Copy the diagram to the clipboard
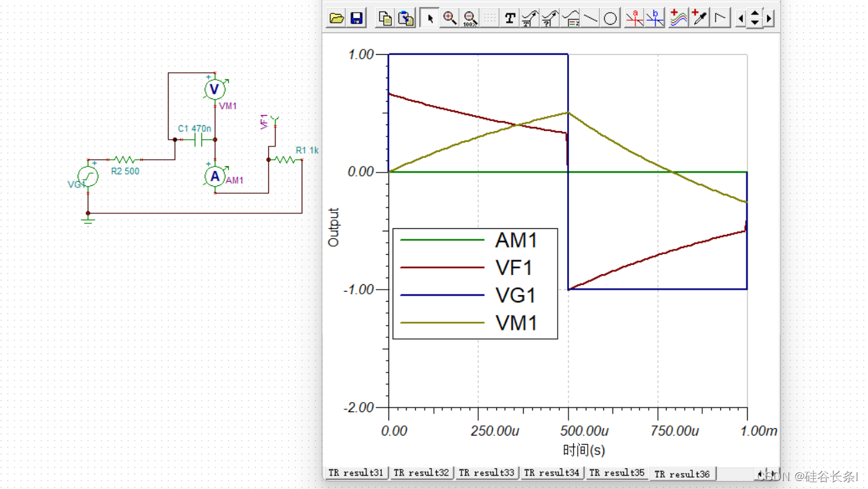This screenshot has width=868, height=489. [385, 18]
